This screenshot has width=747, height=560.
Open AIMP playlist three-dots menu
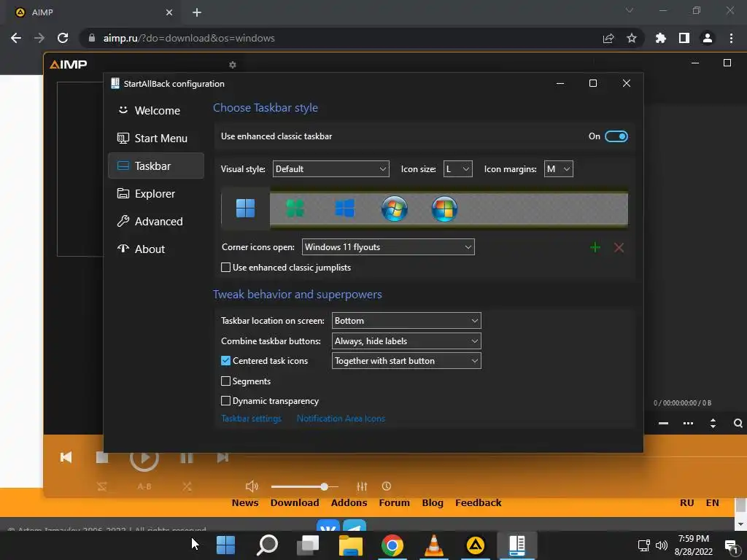688,424
